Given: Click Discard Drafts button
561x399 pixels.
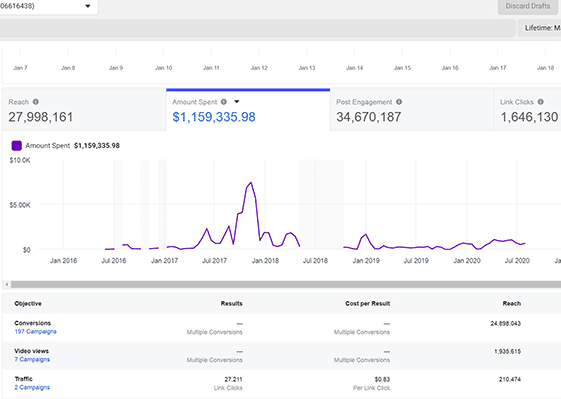Looking at the screenshot, I should click(x=528, y=6).
